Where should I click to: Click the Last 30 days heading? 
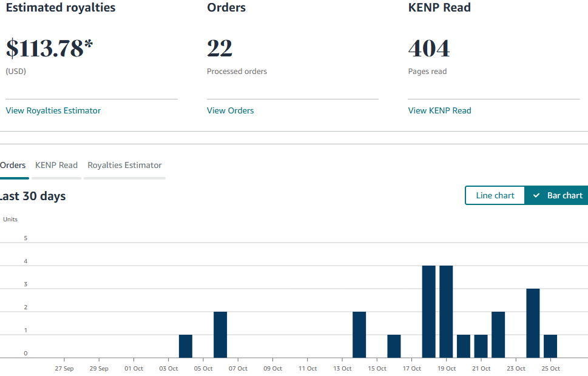(33, 196)
